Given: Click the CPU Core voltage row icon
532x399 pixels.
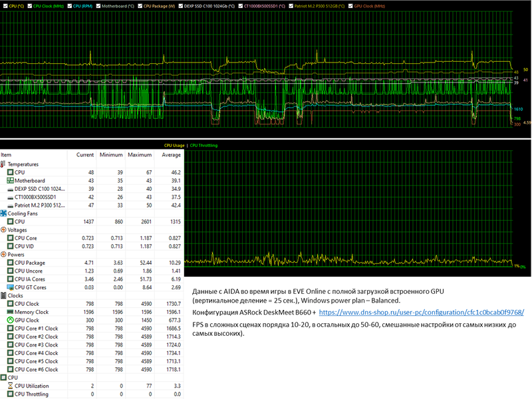Looking at the screenshot, I should tap(11, 238).
